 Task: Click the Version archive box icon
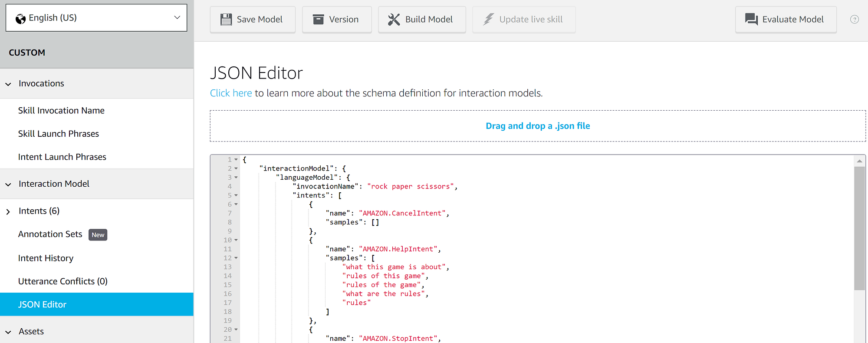click(319, 20)
